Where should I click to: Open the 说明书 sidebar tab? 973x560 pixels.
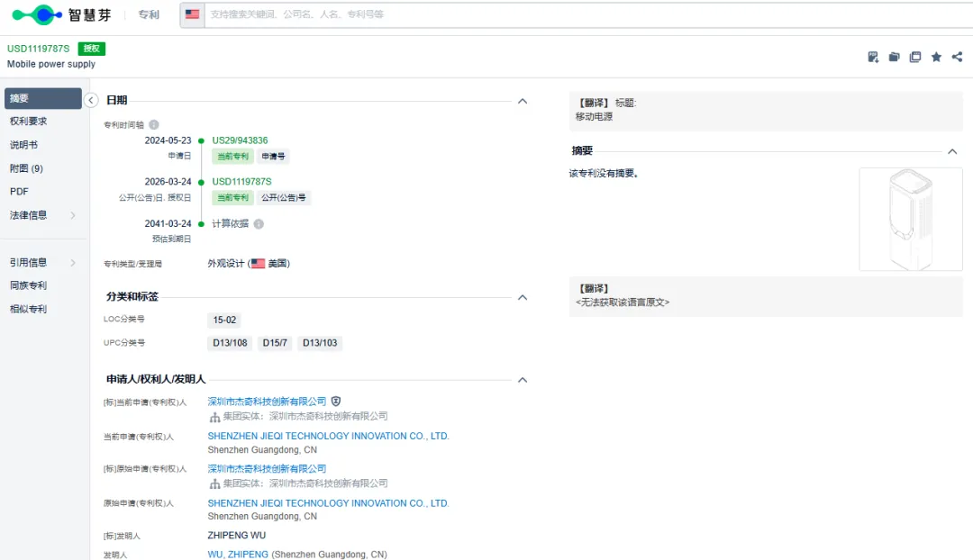(x=23, y=144)
